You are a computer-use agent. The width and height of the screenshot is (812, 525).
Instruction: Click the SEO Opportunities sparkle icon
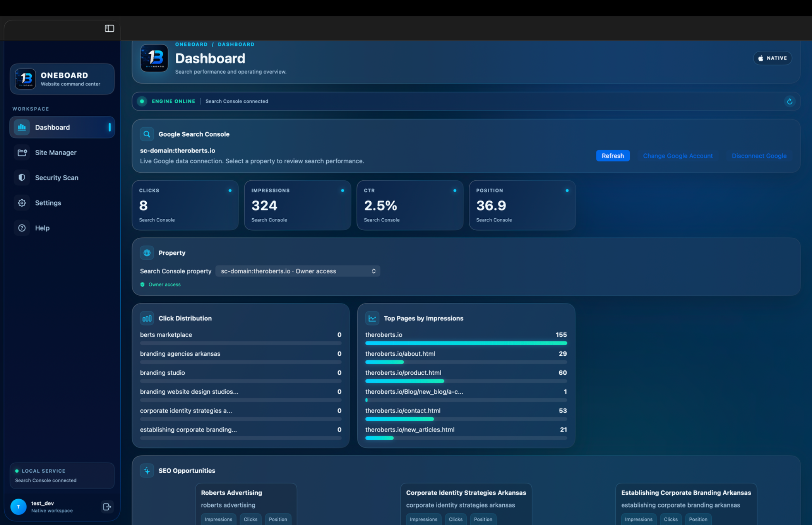147,471
